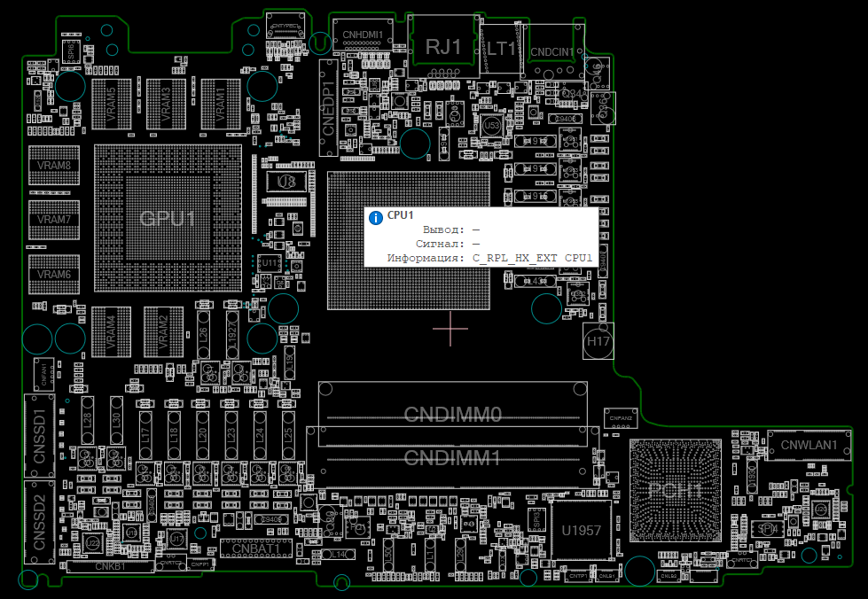The height and width of the screenshot is (599, 868).
Task: Click the VRAM8 memory chip
Action: pyautogui.click(x=54, y=165)
